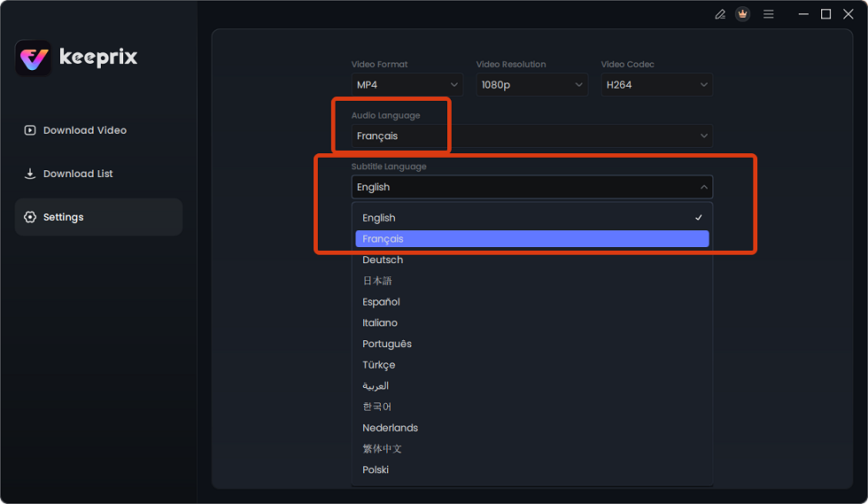Pick Español as subtitle language
Image resolution: width=868 pixels, height=504 pixels.
381,302
